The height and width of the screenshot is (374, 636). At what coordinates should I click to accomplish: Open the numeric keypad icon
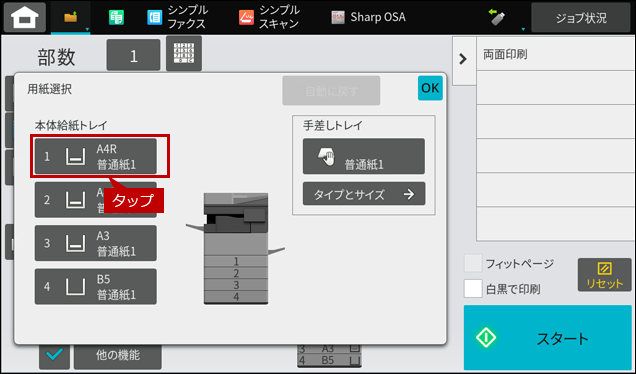point(184,54)
